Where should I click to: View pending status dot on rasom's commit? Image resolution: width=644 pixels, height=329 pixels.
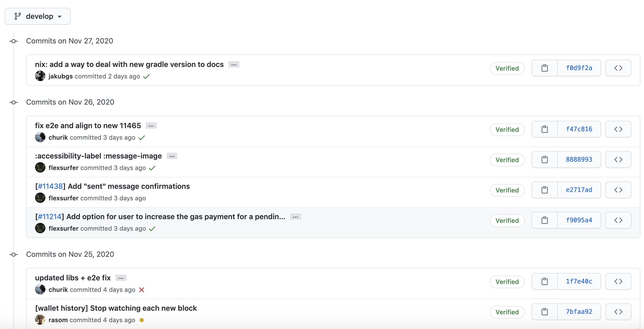click(x=142, y=320)
